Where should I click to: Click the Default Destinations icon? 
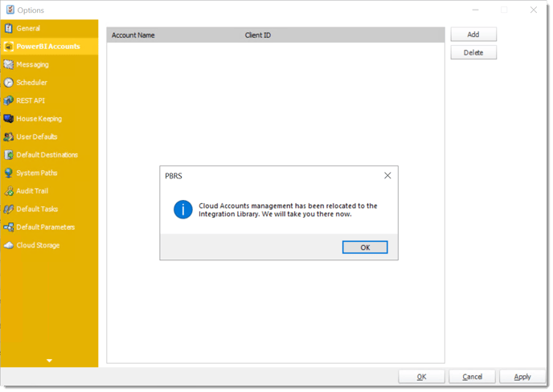point(9,155)
